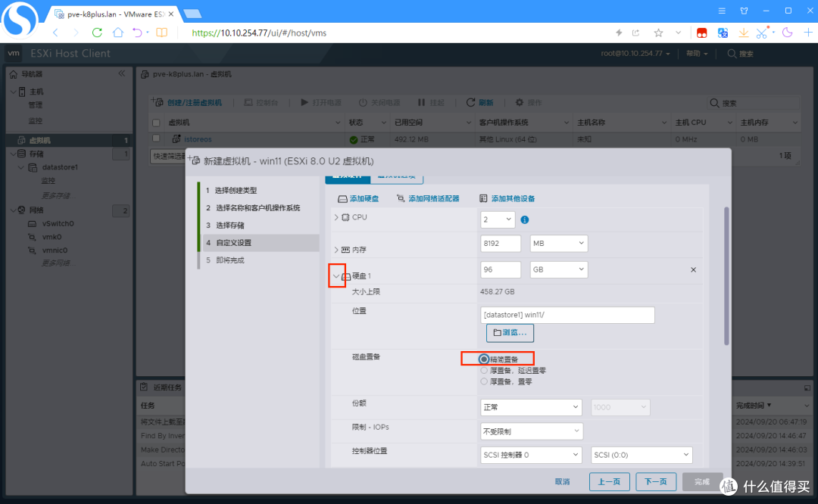Toggle night mode moon icon
Screen dimensions: 818x504
(787, 33)
